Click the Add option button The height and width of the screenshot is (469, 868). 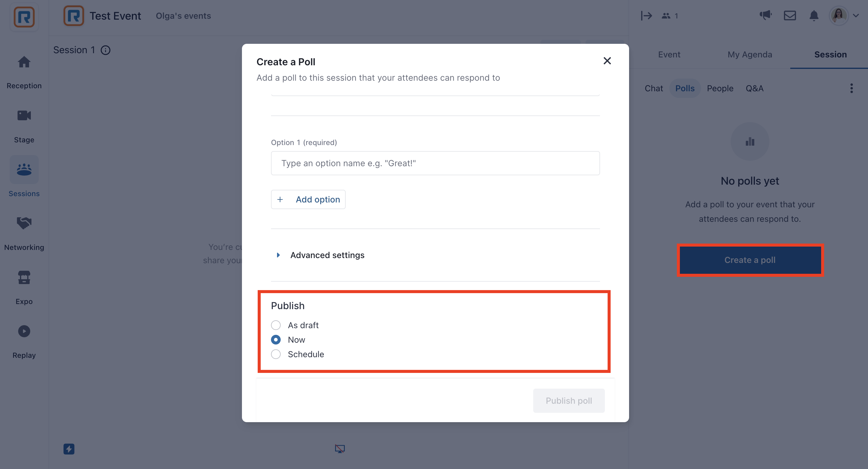point(308,199)
